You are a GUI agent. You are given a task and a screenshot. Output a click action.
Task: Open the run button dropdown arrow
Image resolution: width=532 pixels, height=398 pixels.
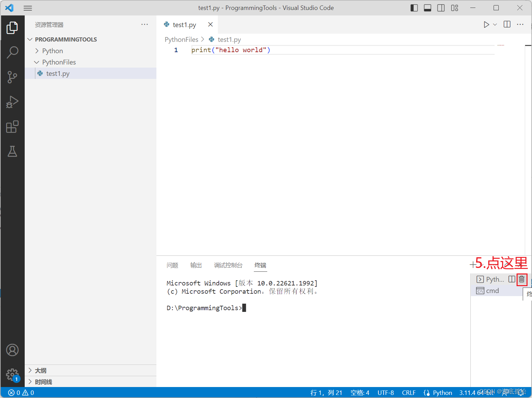tap(495, 24)
